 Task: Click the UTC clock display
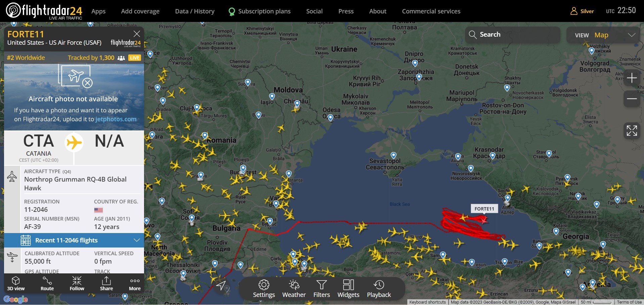[x=621, y=11]
